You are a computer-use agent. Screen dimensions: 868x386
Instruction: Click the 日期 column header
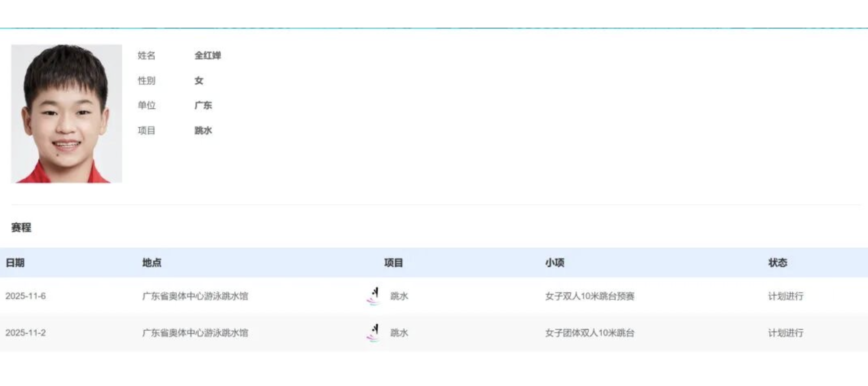tap(15, 263)
